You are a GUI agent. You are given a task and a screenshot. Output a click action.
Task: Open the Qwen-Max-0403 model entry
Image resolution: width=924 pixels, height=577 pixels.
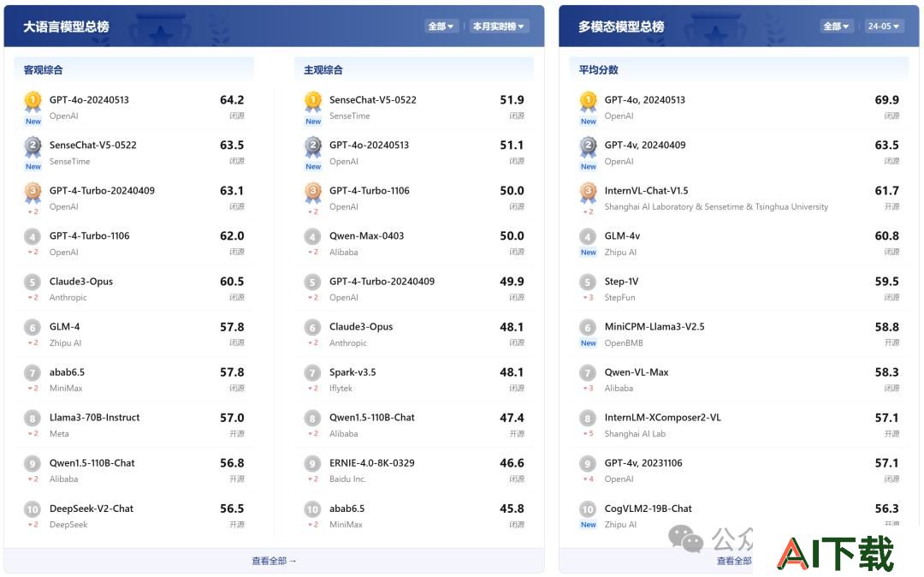coord(366,235)
